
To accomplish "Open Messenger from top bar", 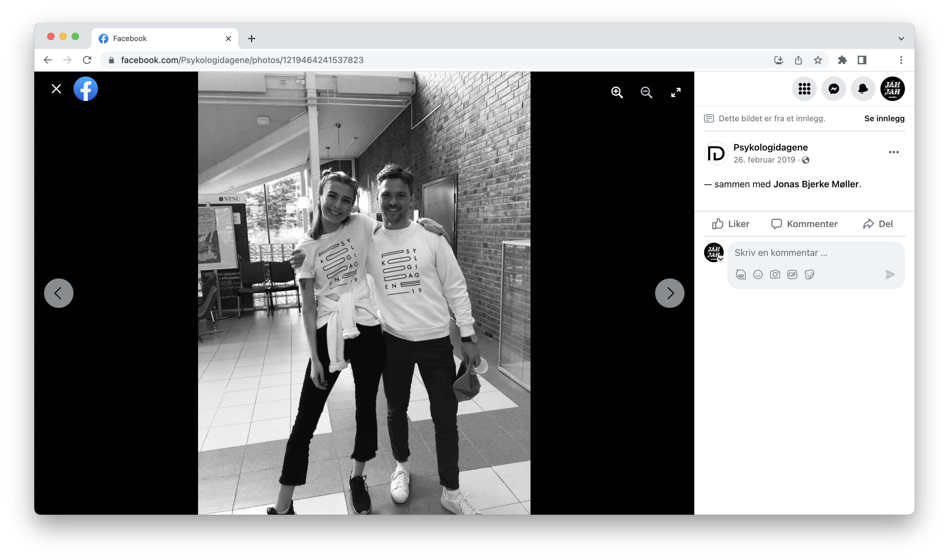I will coord(834,89).
